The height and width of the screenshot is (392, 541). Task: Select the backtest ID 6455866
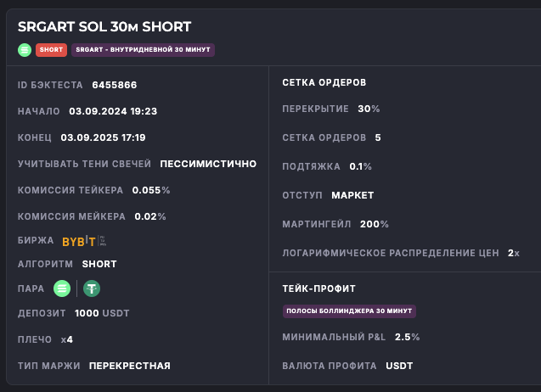pos(114,85)
